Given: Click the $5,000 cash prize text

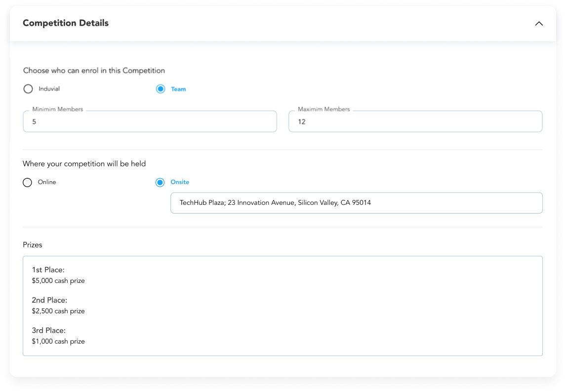Looking at the screenshot, I should pyautogui.click(x=58, y=281).
